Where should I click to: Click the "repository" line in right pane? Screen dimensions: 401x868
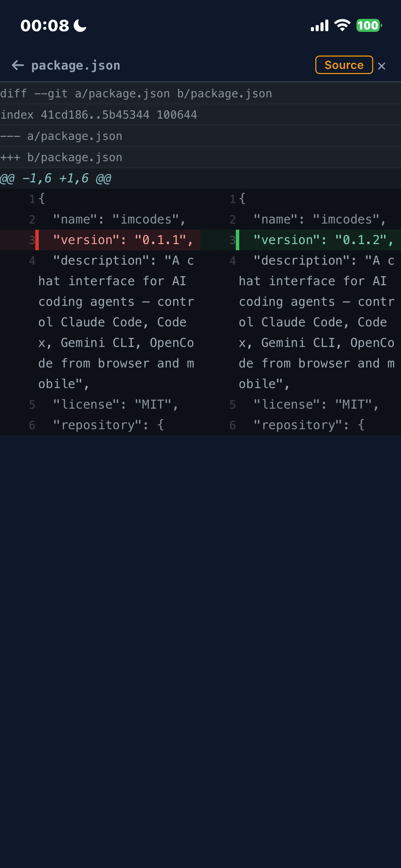308,425
